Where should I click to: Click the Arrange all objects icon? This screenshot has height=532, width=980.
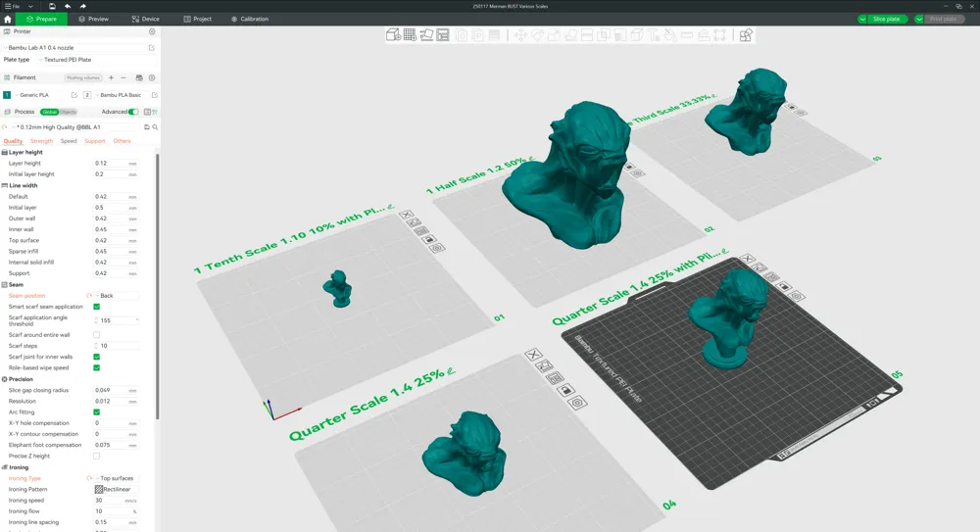click(443, 35)
